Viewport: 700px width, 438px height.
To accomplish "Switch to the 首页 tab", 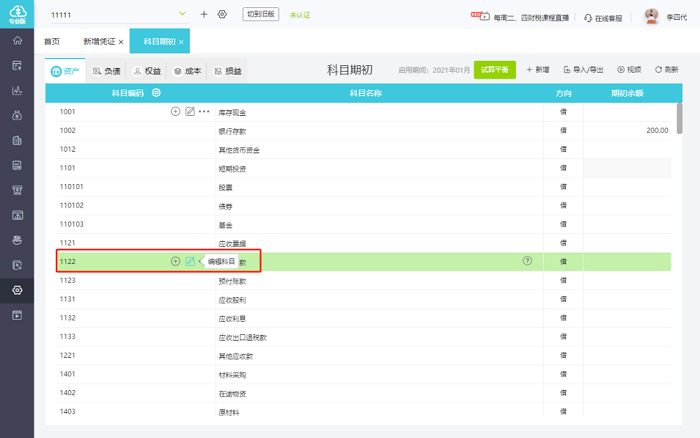I will (52, 41).
